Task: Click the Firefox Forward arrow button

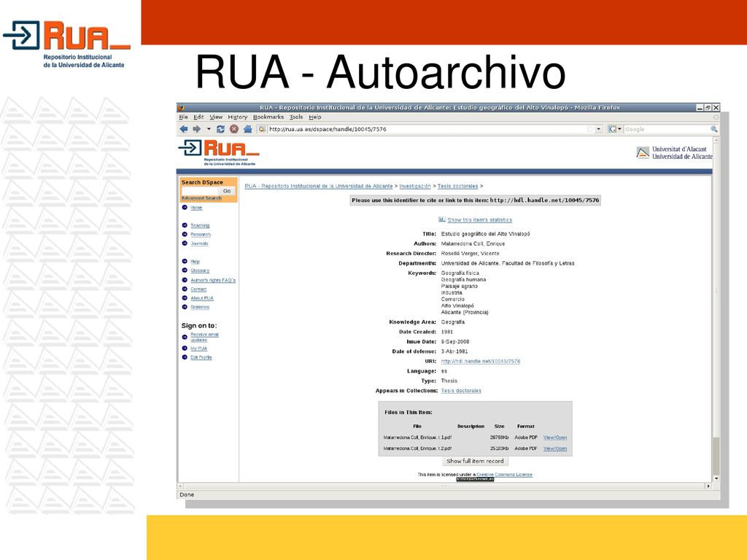Action: (196, 129)
